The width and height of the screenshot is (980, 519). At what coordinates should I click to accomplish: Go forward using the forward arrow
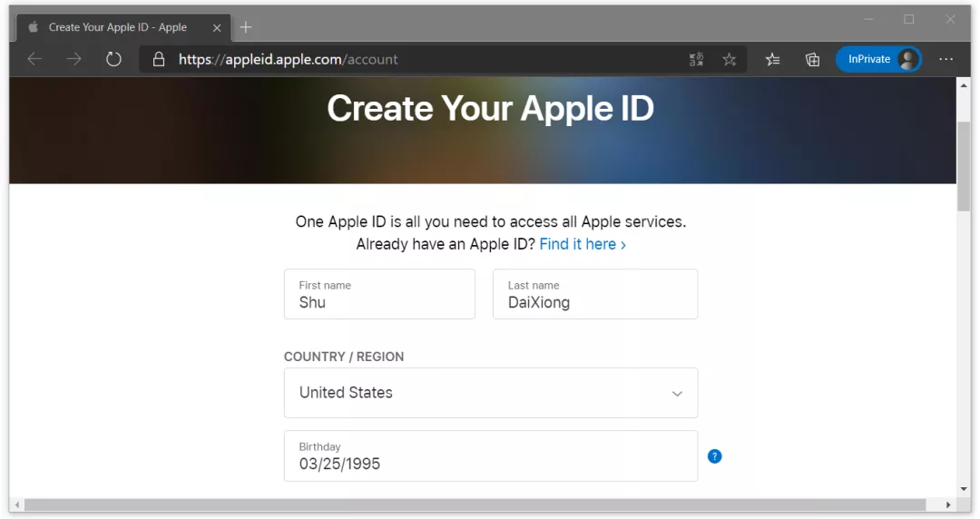(x=73, y=59)
